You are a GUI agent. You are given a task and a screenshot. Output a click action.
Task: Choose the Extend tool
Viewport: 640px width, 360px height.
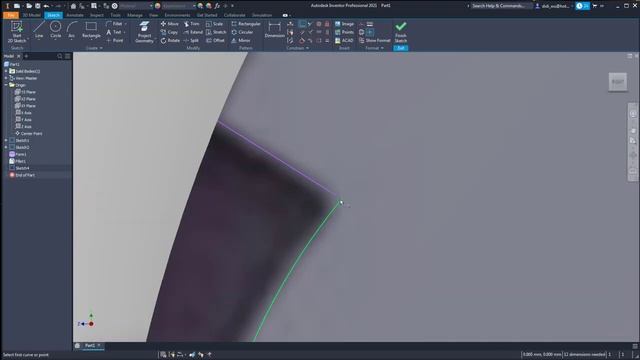193,32
